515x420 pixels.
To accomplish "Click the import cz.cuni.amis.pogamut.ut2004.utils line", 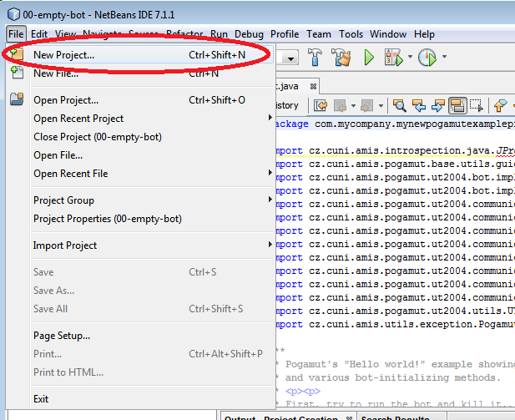I will click(395, 311).
